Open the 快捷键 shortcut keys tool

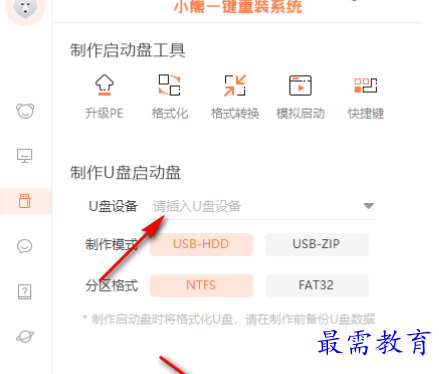pyautogui.click(x=366, y=85)
